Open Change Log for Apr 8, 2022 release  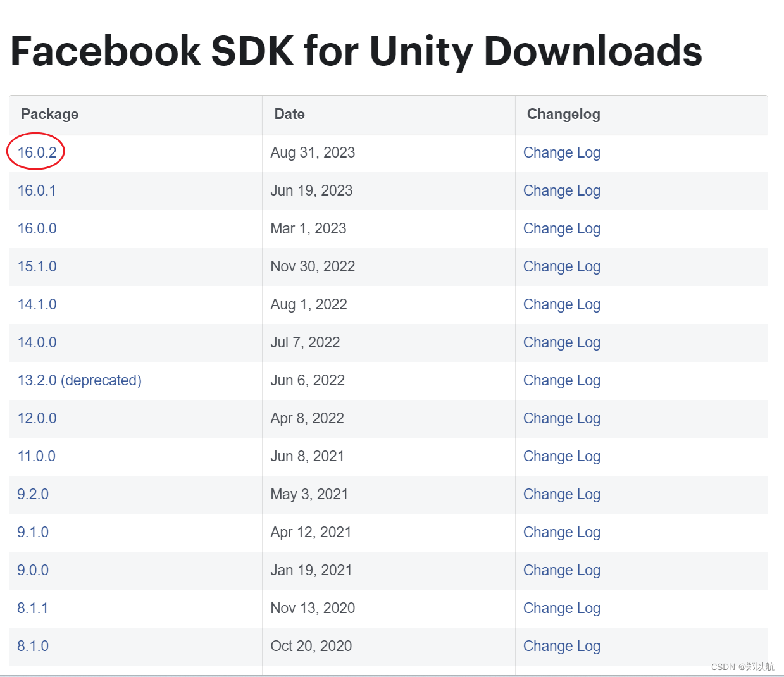[x=562, y=419]
